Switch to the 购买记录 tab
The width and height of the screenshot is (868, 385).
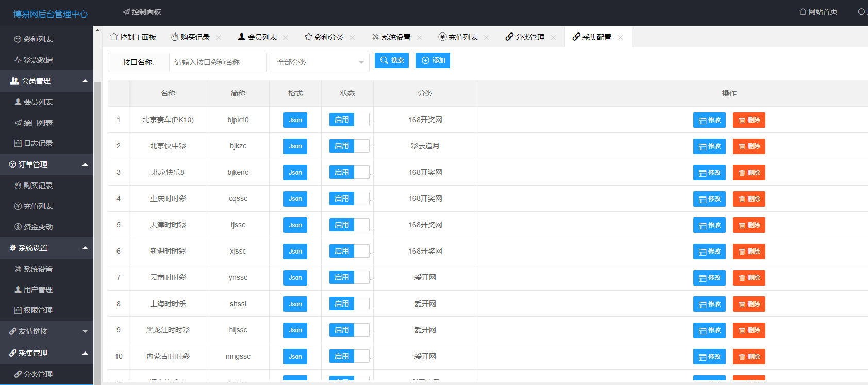tap(191, 37)
